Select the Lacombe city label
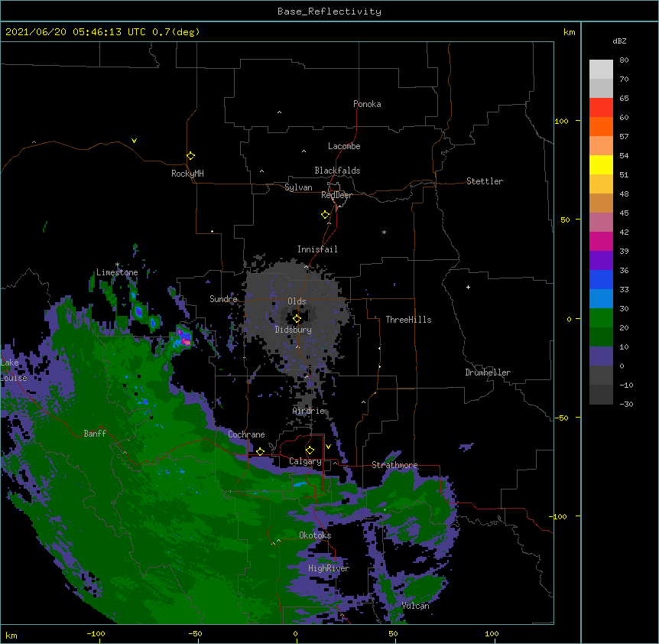 tap(344, 146)
